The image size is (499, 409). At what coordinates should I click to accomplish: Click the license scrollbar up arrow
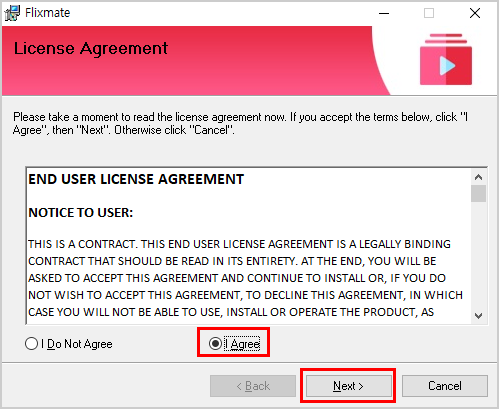point(479,177)
